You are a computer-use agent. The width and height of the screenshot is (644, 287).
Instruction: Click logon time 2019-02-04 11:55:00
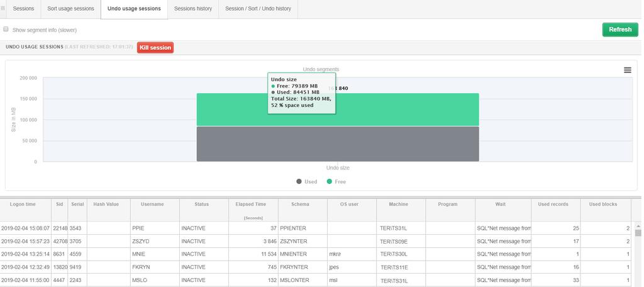pyautogui.click(x=25, y=281)
